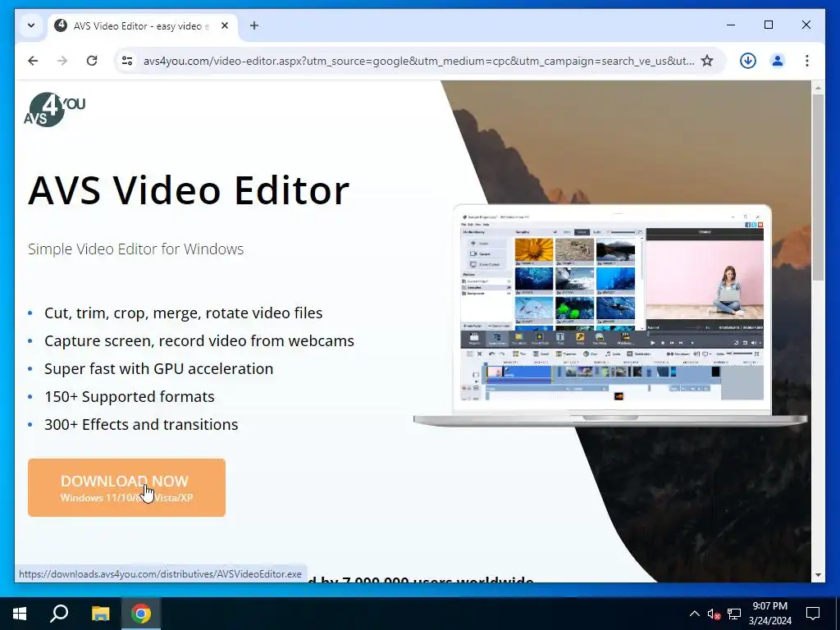Open Chrome three-dot menu

(x=807, y=61)
